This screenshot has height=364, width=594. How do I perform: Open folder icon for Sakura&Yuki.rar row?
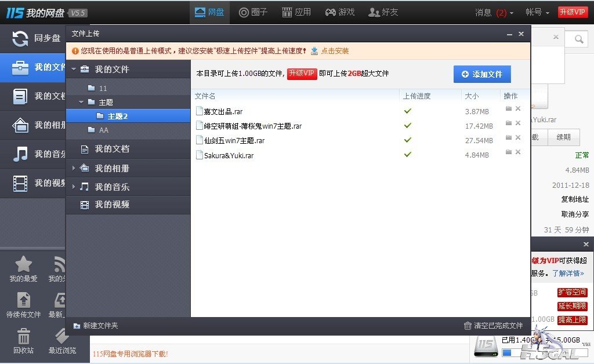click(509, 152)
